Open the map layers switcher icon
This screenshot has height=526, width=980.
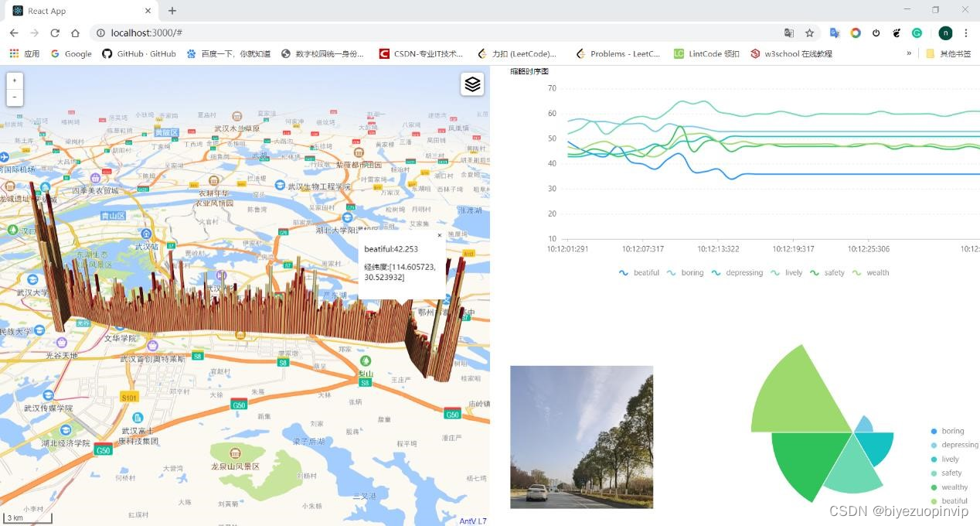472,84
